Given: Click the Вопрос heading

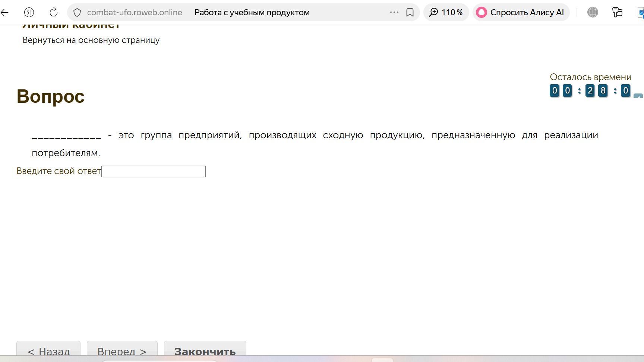Looking at the screenshot, I should coord(51,96).
